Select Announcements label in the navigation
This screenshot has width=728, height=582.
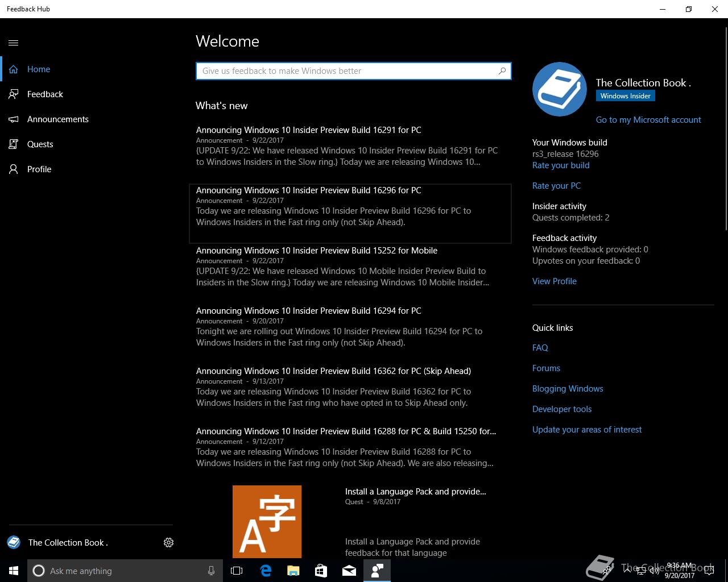(58, 119)
